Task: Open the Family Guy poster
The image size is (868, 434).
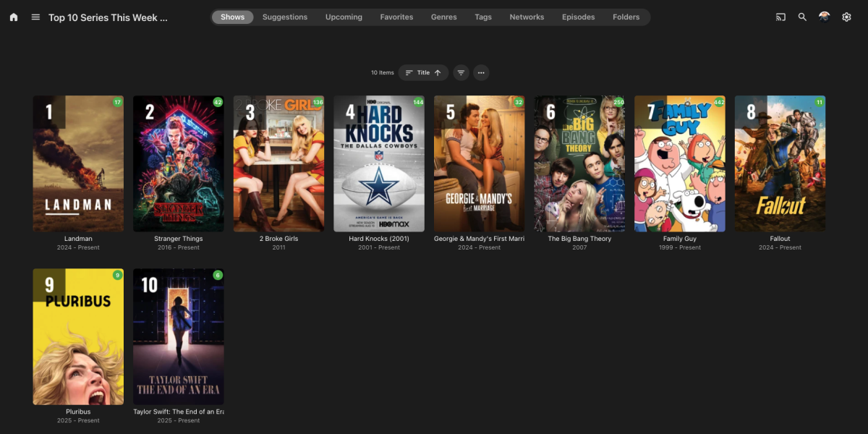Action: [680, 163]
